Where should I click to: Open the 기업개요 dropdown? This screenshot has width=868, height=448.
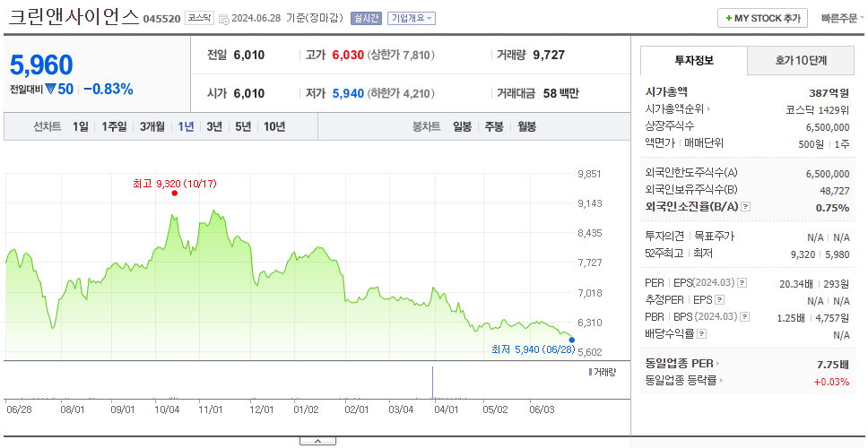click(412, 18)
